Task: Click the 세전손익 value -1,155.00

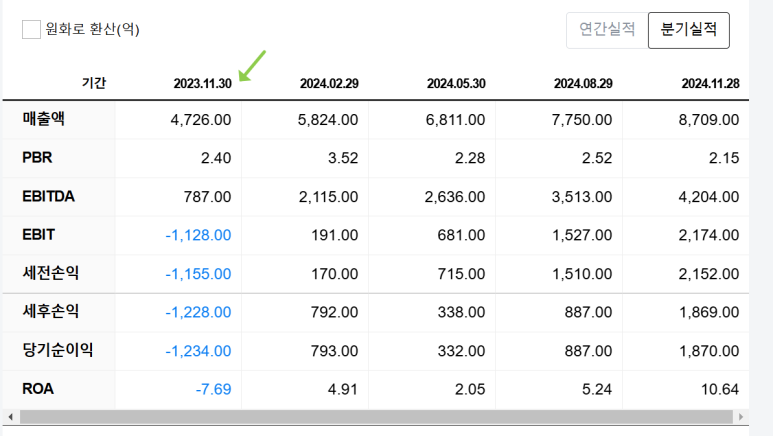Action: click(x=198, y=274)
